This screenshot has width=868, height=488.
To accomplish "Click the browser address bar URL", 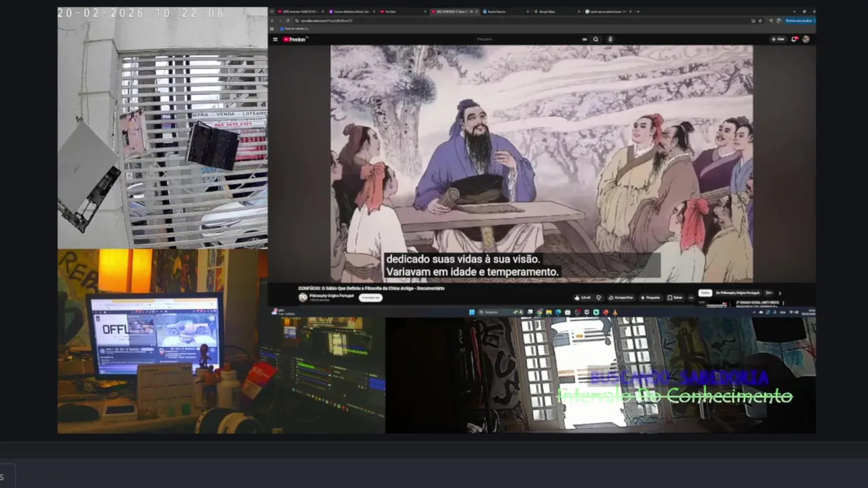I will coord(325,21).
